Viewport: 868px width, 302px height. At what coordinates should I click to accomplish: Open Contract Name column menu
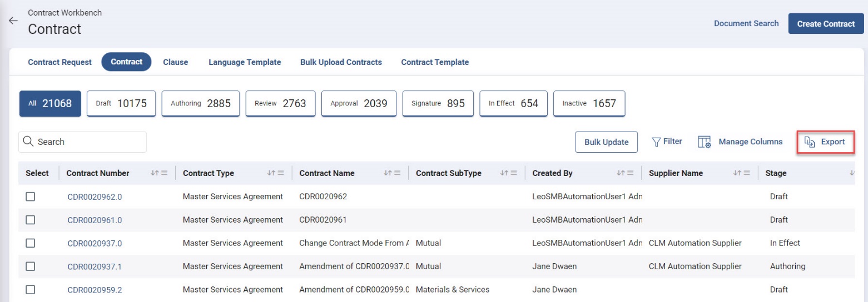[396, 173]
